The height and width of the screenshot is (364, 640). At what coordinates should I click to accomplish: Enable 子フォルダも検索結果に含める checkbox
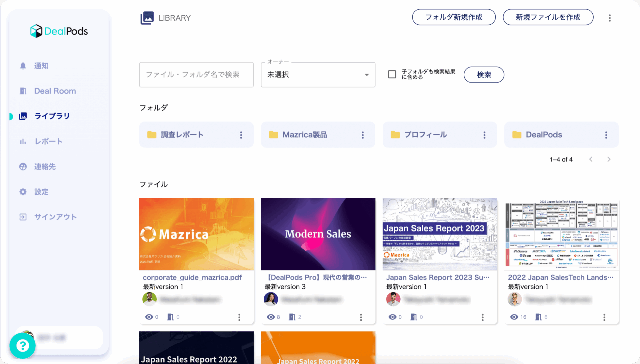tap(392, 74)
